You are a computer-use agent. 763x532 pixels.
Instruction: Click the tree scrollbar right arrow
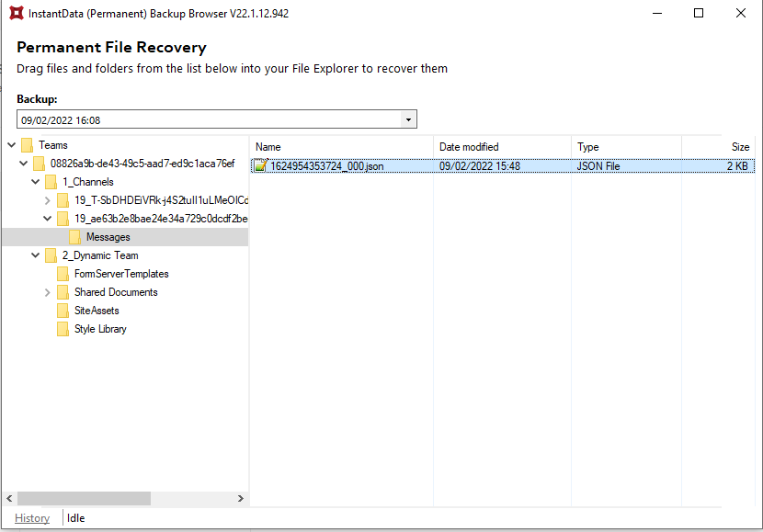(240, 498)
